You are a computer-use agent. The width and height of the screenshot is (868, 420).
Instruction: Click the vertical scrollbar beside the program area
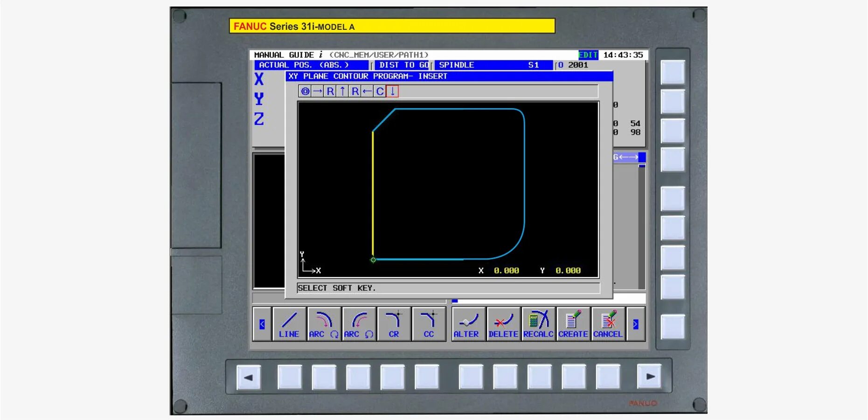tap(642, 227)
